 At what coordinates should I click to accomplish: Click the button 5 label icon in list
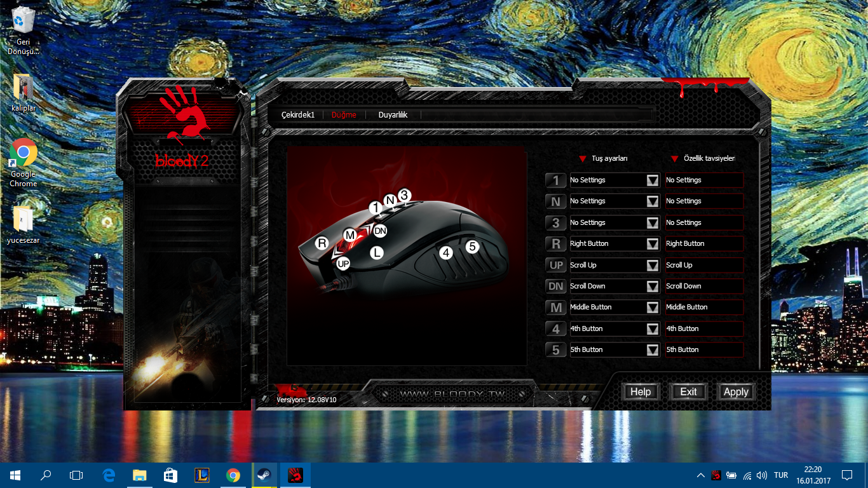click(556, 350)
